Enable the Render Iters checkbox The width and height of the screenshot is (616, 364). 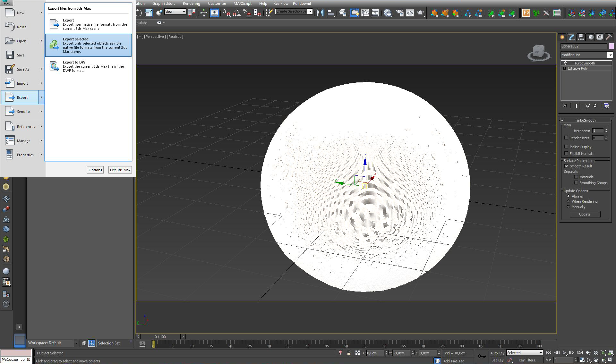(x=566, y=138)
